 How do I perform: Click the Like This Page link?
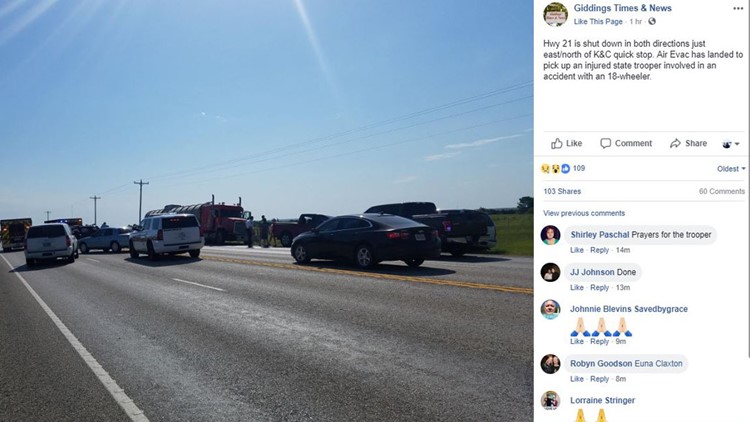(x=598, y=22)
